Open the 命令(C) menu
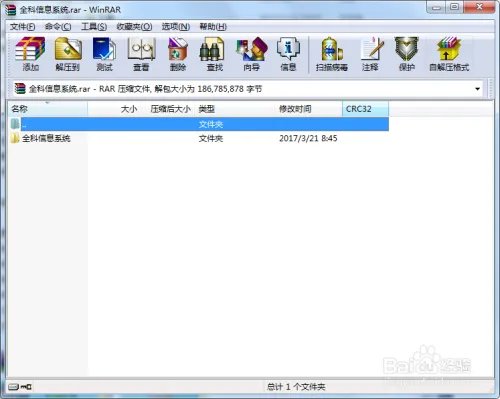This screenshot has height=399, width=500. 58,27
